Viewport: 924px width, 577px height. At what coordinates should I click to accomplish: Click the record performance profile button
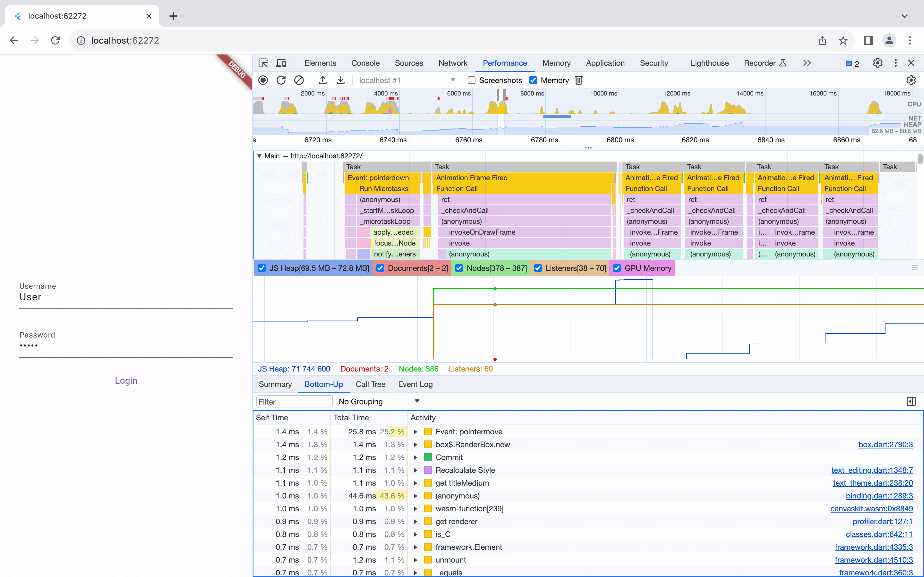coord(263,80)
